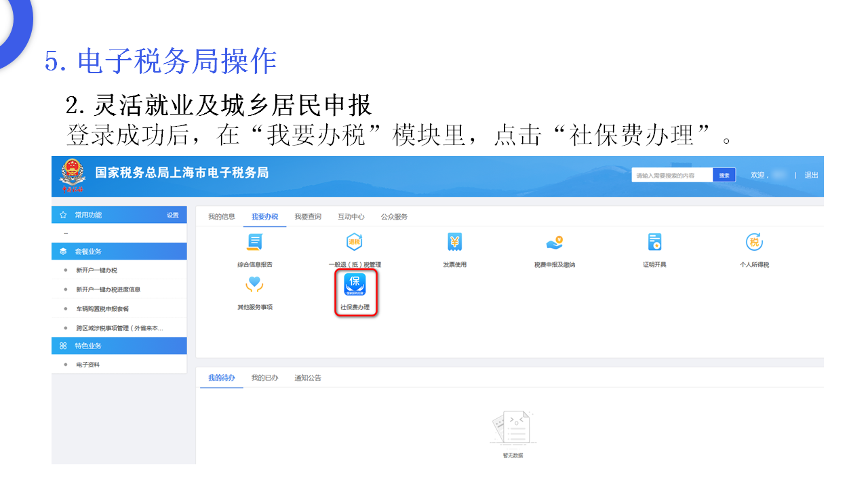The width and height of the screenshot is (868, 488).
Task: Focus the search content input field
Action: 672,176
